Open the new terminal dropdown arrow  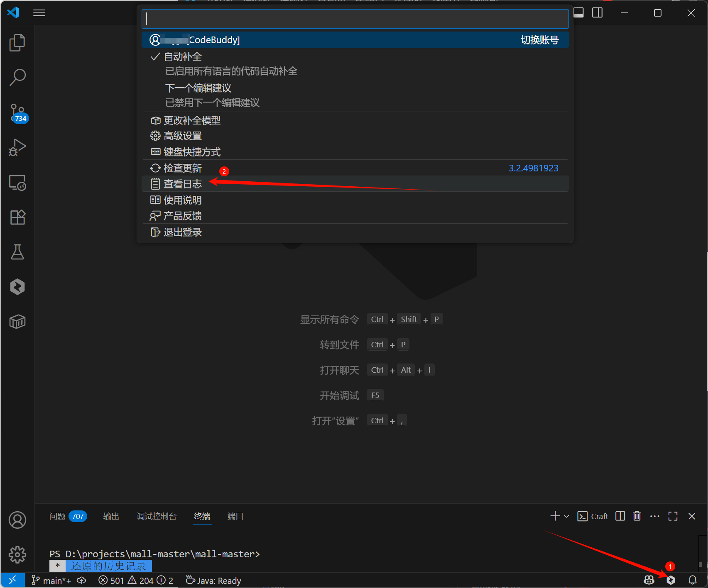(566, 516)
